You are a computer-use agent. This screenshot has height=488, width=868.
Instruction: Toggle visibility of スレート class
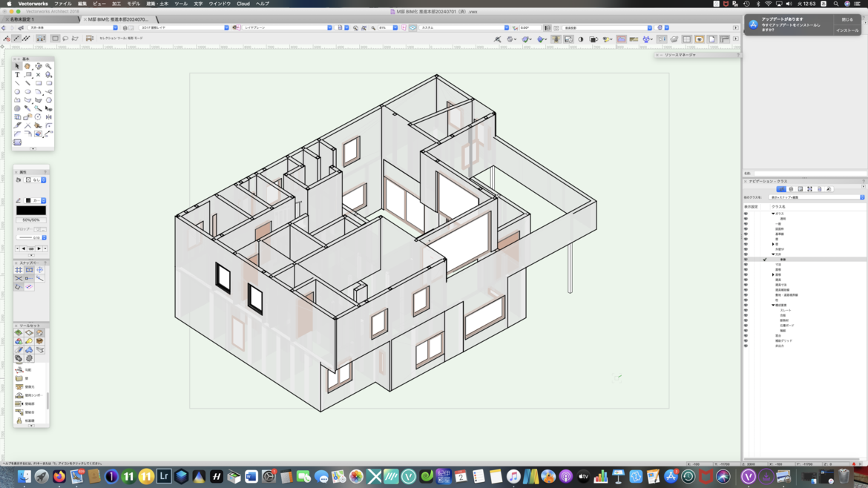point(746,310)
